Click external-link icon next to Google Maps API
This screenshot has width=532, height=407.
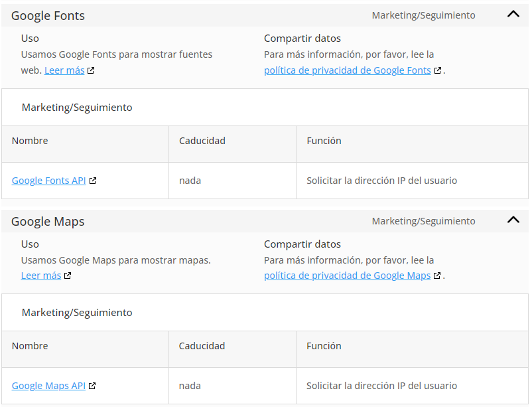(92, 386)
